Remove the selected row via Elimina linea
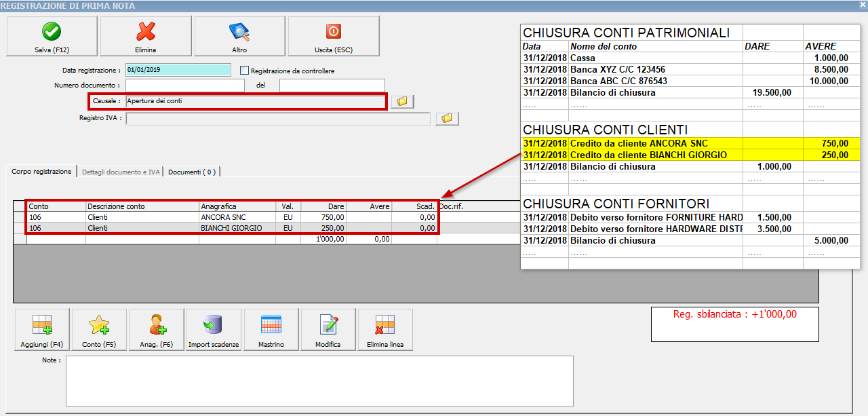 point(387,330)
